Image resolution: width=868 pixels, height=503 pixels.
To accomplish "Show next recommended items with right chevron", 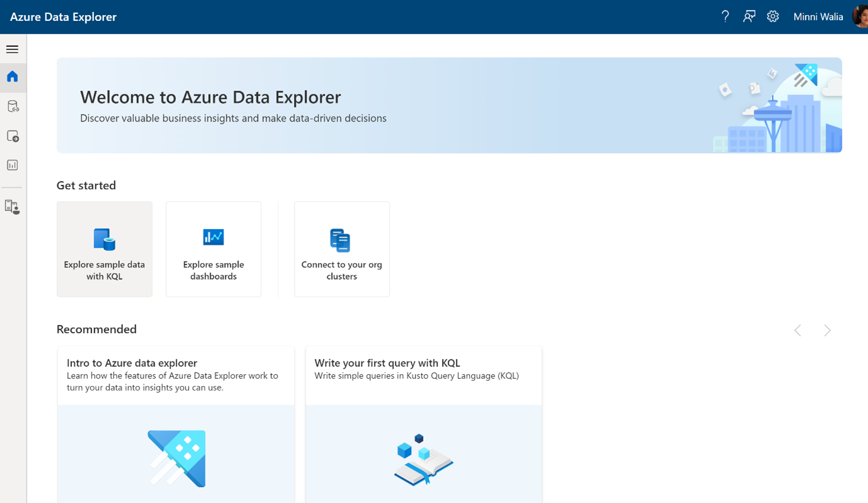I will pyautogui.click(x=827, y=330).
